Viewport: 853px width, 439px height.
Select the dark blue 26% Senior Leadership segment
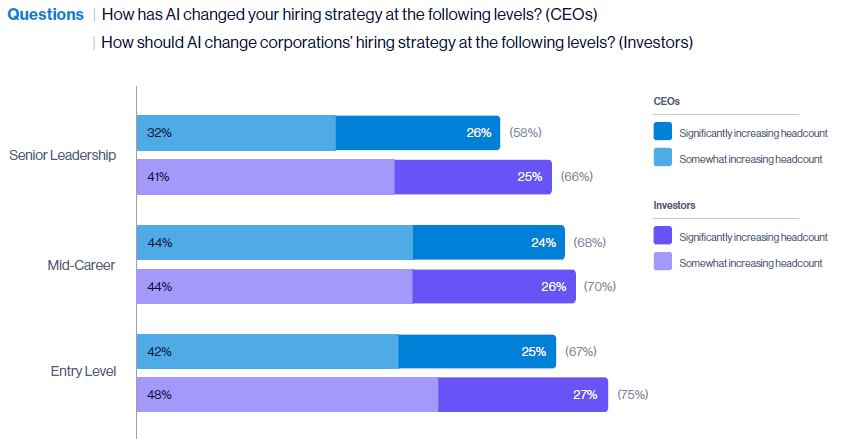[417, 132]
